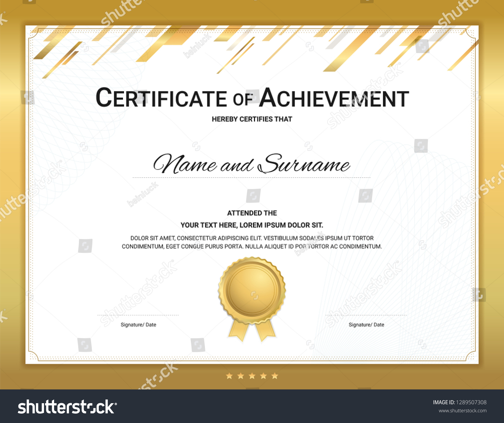Click 'YOUR TEXT HERE, LOREM IPSUM DOLOR SIT.'
504x423 pixels.
pos(252,225)
